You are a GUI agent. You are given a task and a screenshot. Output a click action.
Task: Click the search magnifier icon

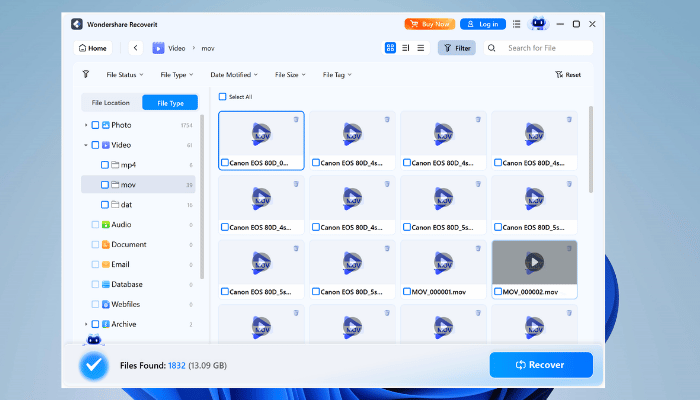(492, 48)
